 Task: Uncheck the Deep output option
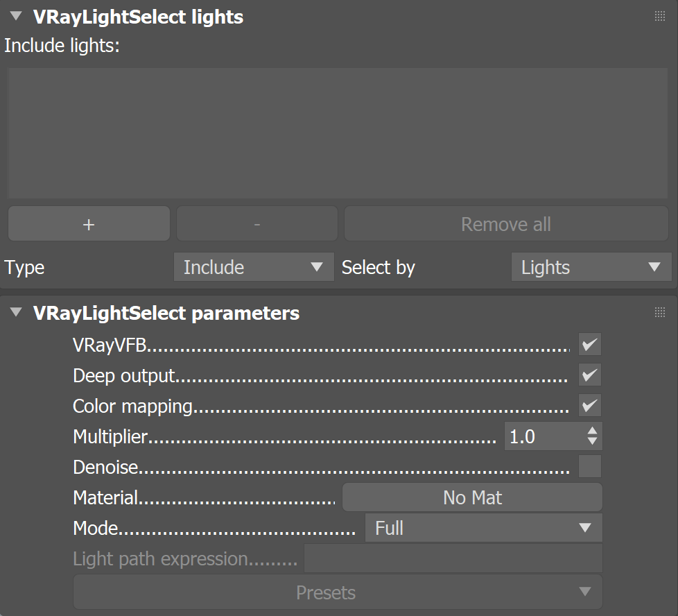point(589,375)
